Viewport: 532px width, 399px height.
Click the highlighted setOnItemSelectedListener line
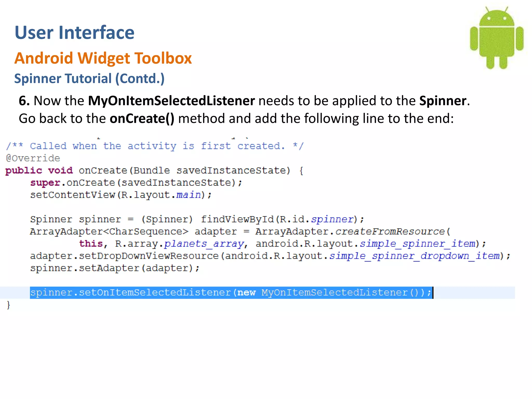(231, 292)
